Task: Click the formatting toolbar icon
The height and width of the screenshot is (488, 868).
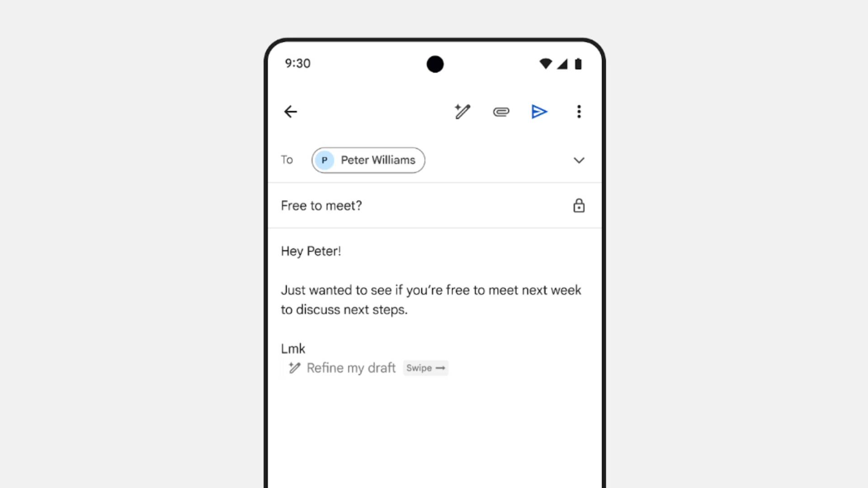Action: coord(462,112)
